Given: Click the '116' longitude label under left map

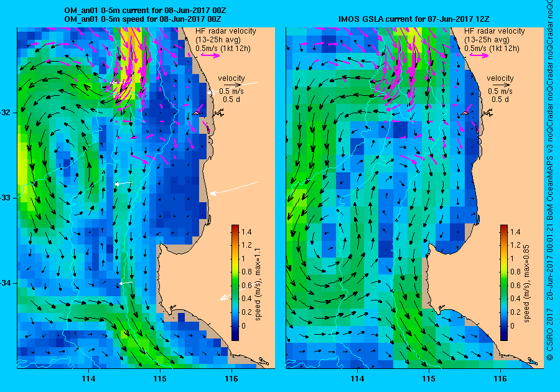Looking at the screenshot, I should 231,379.
